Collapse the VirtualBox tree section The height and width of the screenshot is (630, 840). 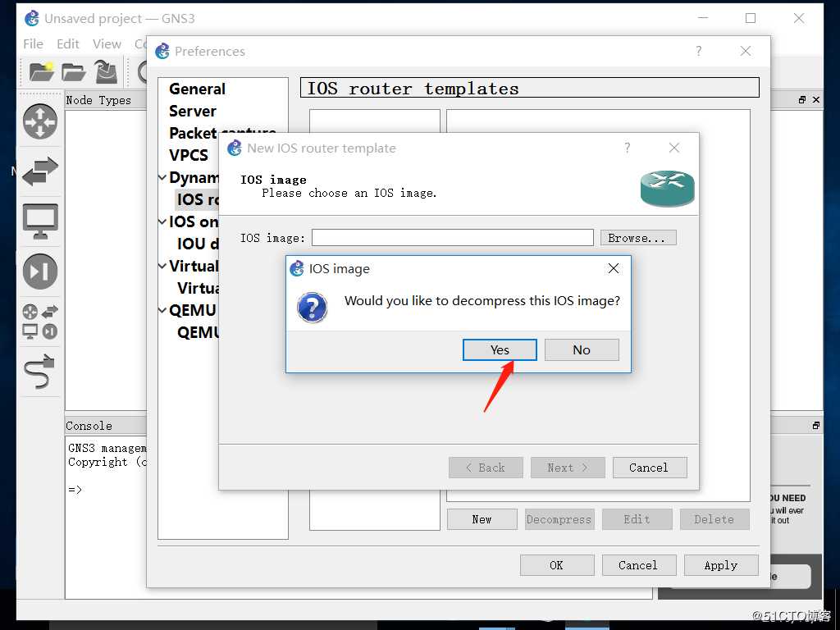tap(162, 266)
